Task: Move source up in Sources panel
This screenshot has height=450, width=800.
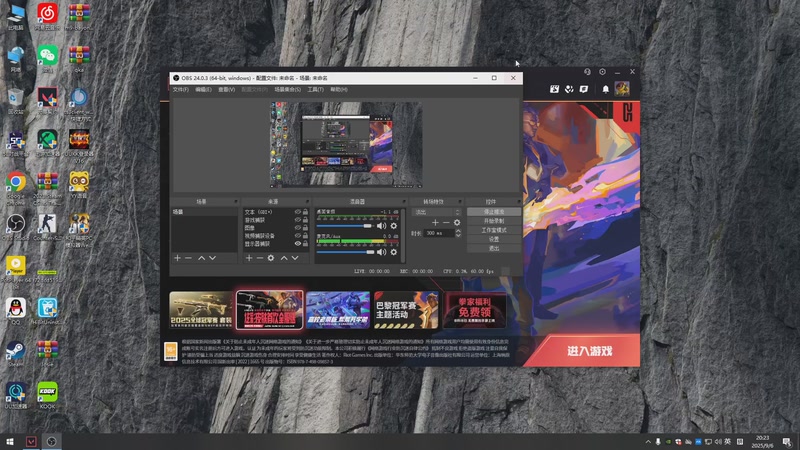Action: coord(284,258)
